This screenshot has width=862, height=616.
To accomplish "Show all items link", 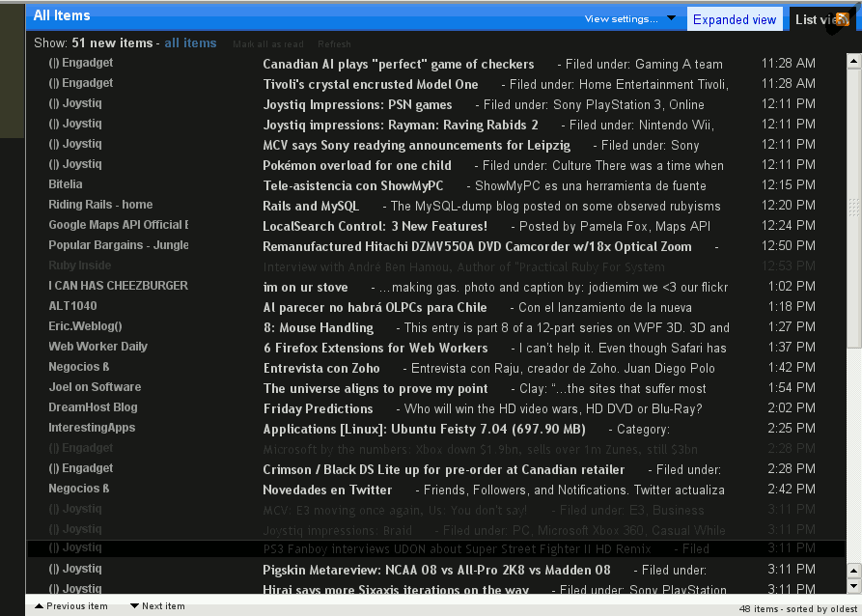I will click(190, 42).
